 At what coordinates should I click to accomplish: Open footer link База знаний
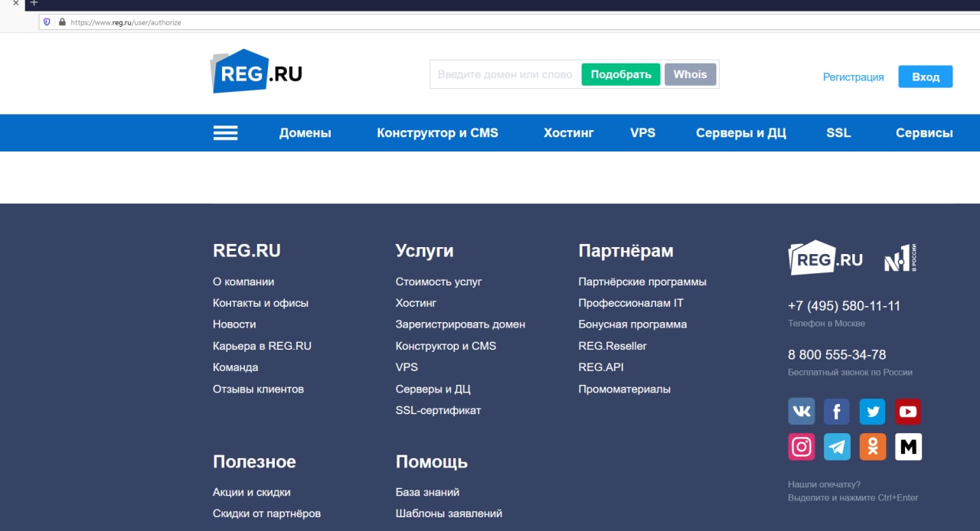[x=427, y=492]
